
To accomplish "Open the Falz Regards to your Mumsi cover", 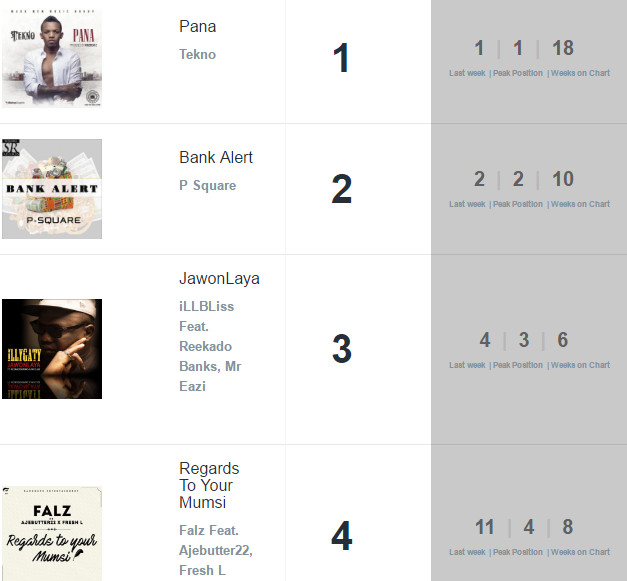I will coord(52,533).
